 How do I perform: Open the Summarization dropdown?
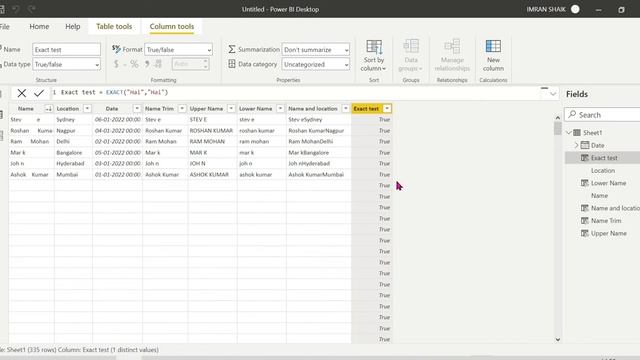coord(316,49)
